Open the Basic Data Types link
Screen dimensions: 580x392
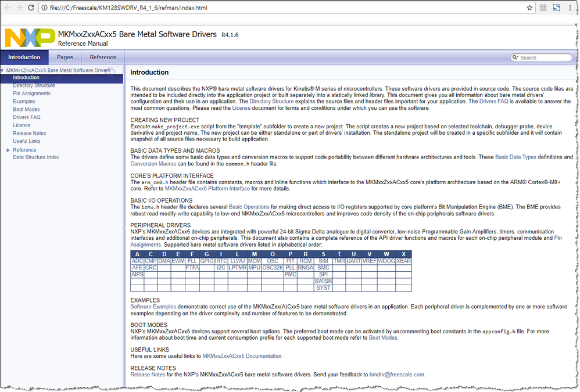coord(515,157)
